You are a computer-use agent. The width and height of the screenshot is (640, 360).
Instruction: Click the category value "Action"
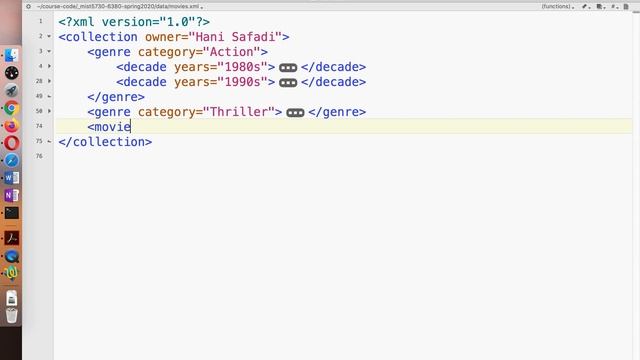coord(231,52)
